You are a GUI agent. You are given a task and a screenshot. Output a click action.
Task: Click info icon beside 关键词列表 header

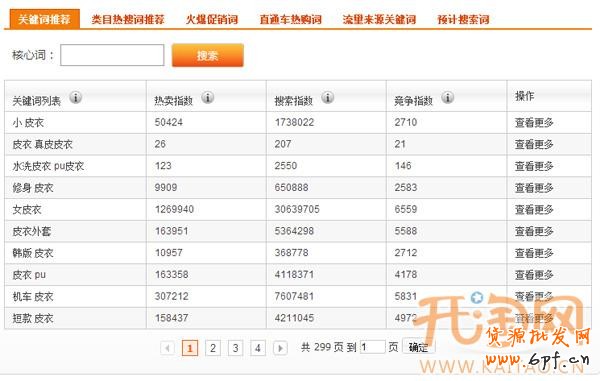(x=75, y=98)
